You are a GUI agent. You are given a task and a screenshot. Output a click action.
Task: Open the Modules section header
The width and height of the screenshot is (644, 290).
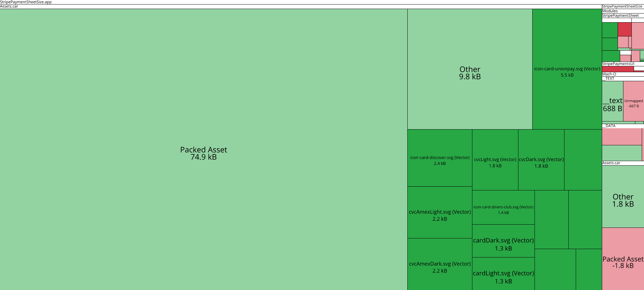609,11
